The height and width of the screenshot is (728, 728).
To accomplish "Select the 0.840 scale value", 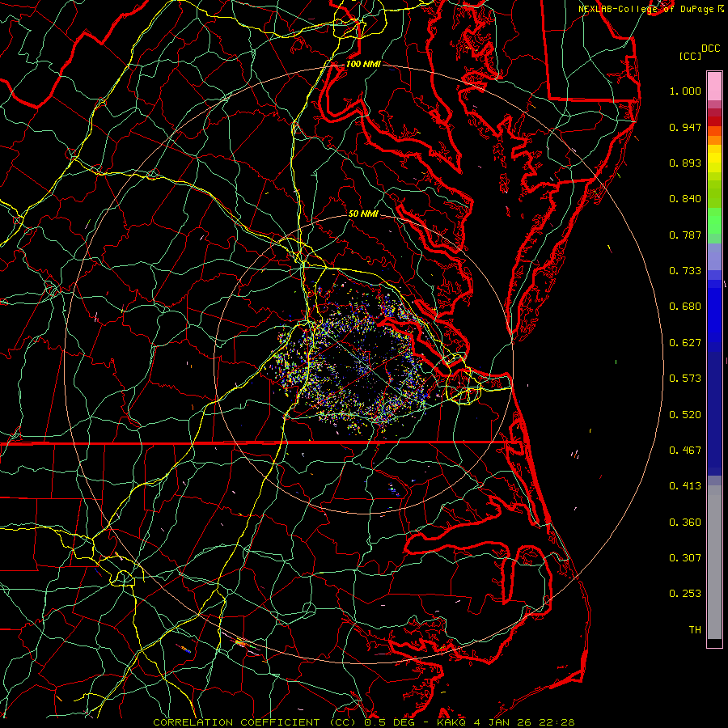I will click(x=685, y=199).
